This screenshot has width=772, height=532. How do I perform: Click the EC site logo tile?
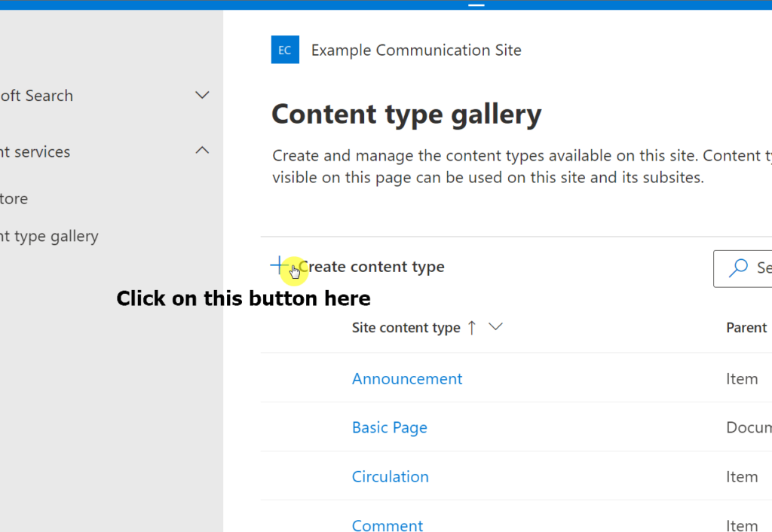point(285,50)
